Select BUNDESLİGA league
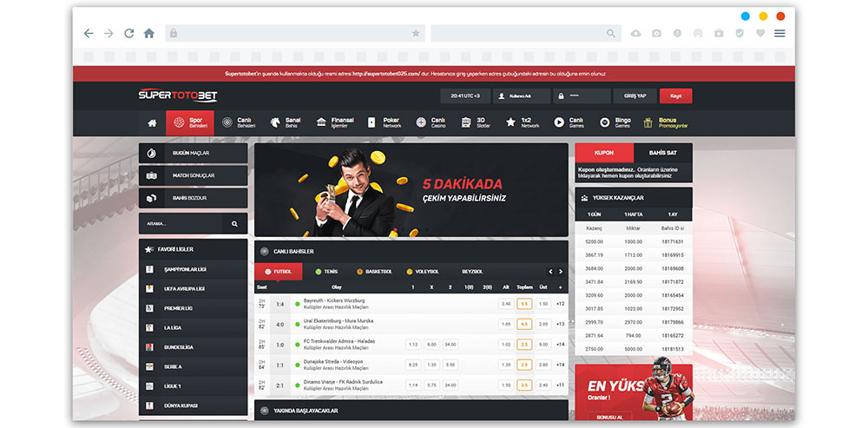The height and width of the screenshot is (428, 868). [193, 347]
